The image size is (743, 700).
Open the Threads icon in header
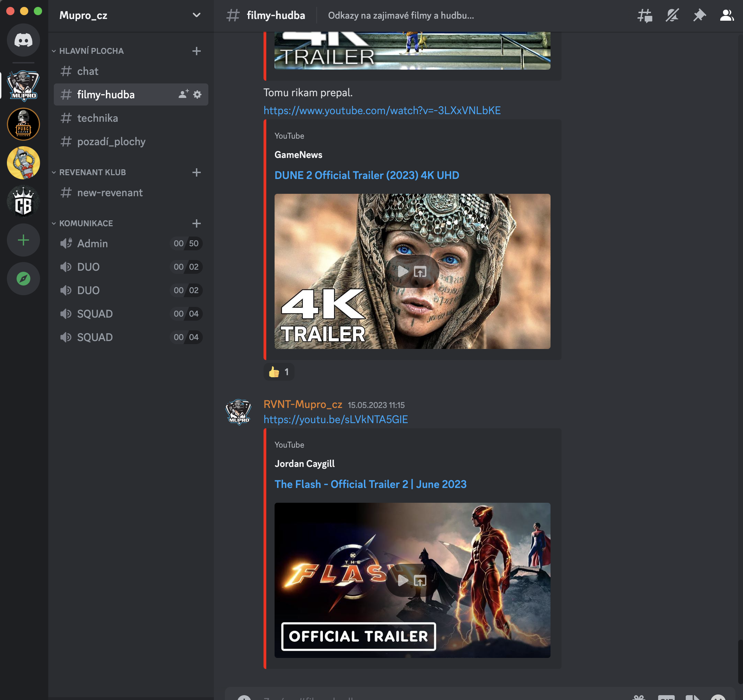645,15
